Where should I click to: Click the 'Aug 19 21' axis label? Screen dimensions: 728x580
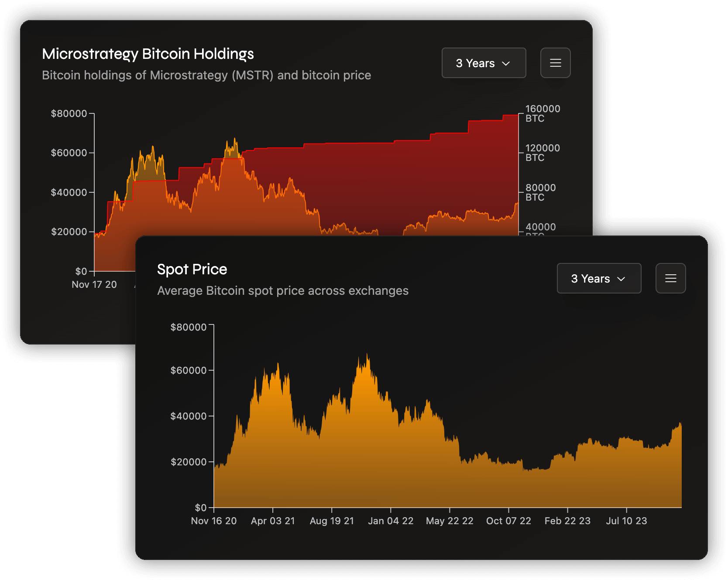[x=332, y=521]
